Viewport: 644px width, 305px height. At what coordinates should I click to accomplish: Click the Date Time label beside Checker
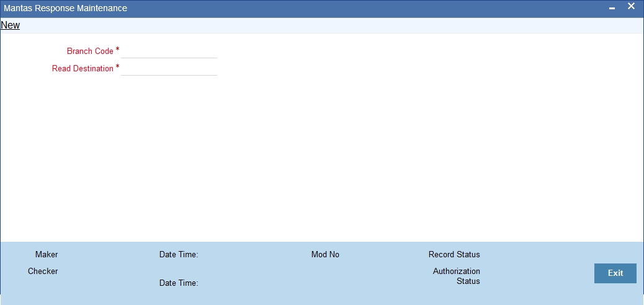(179, 283)
